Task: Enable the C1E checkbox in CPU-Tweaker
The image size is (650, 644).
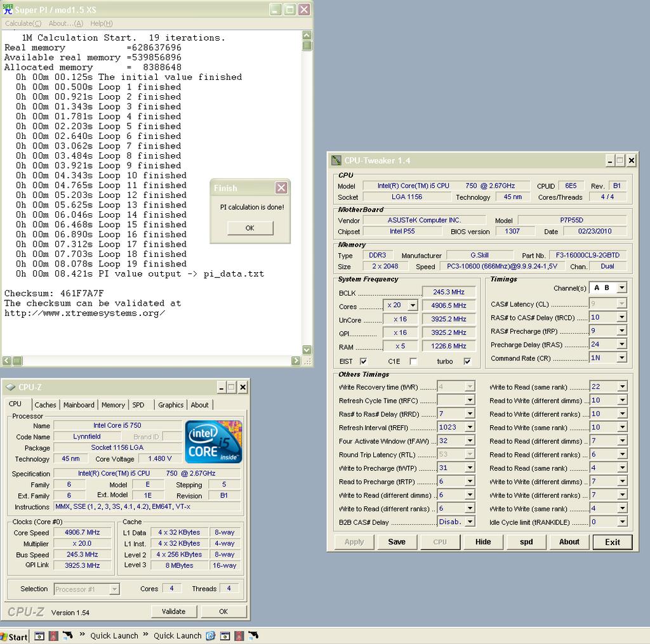Action: (413, 362)
